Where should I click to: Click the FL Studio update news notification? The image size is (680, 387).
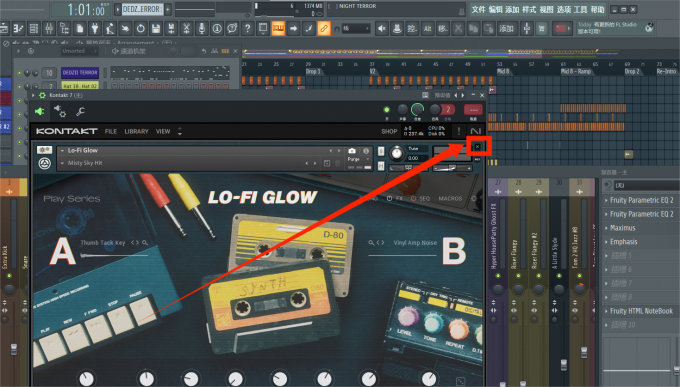click(615, 28)
